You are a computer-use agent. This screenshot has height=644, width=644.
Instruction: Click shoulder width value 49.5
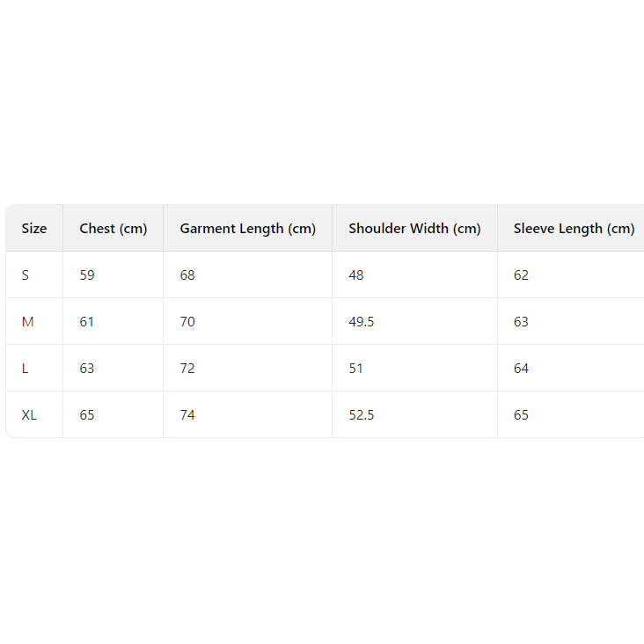pyautogui.click(x=362, y=322)
